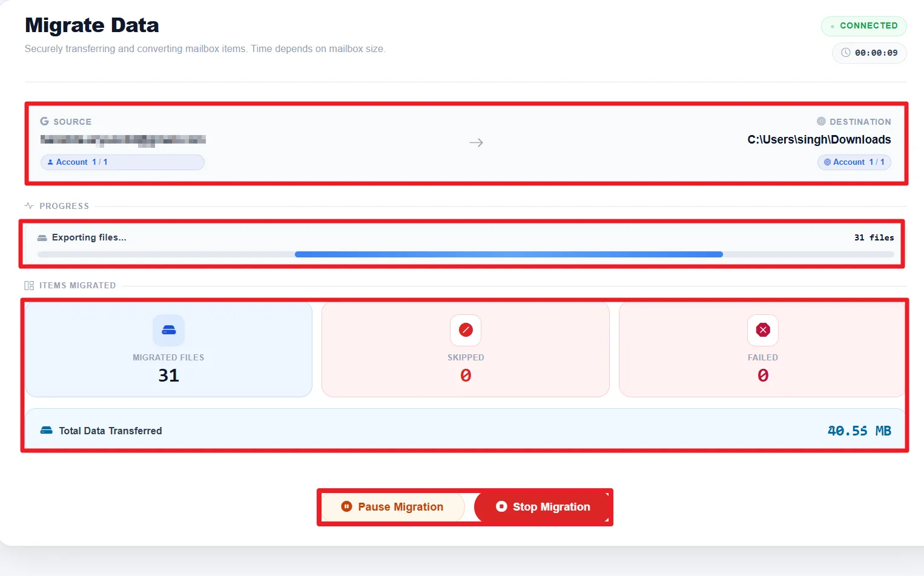
Task: Click the pause icon inside Pause Migration
Action: pos(346,507)
